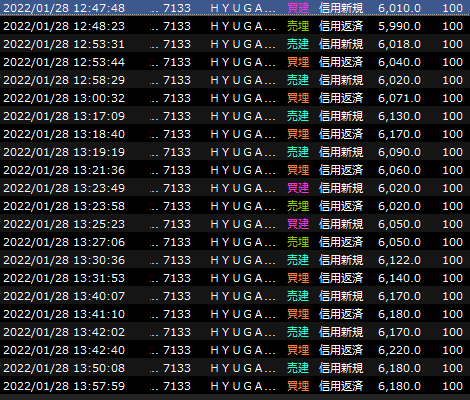Click the price 6,060.0
Viewport: 470px width, 400px height.
399,170
